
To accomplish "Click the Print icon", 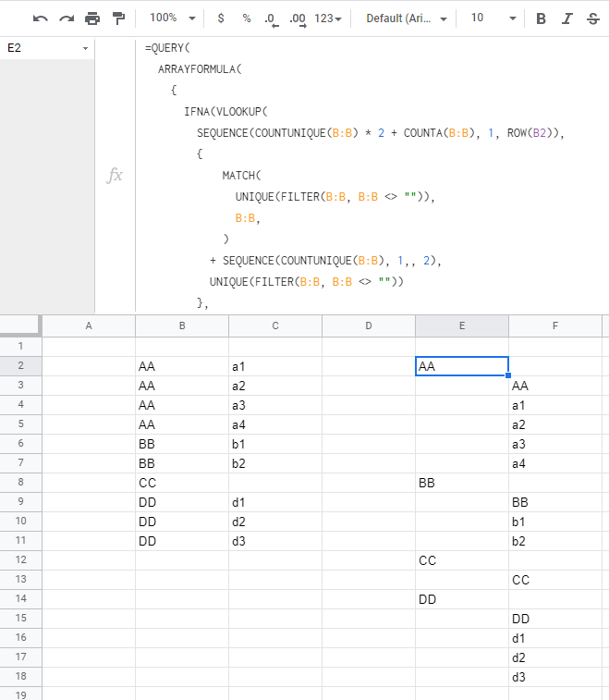I will tap(92, 18).
